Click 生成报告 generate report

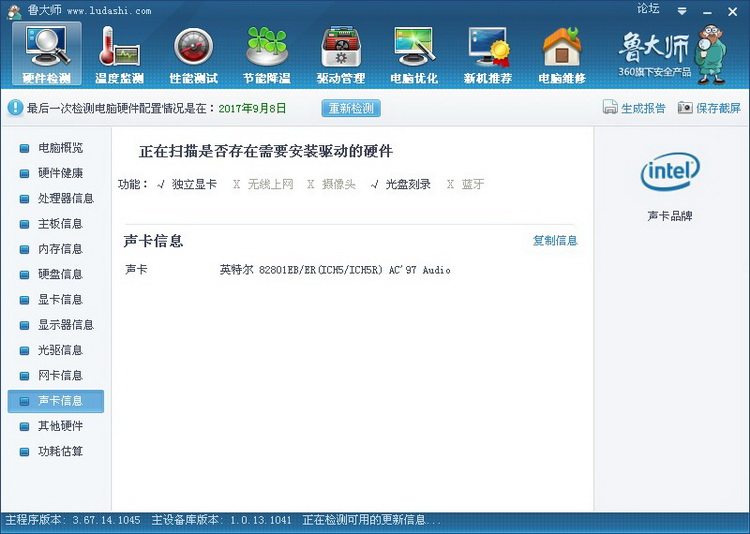643,108
